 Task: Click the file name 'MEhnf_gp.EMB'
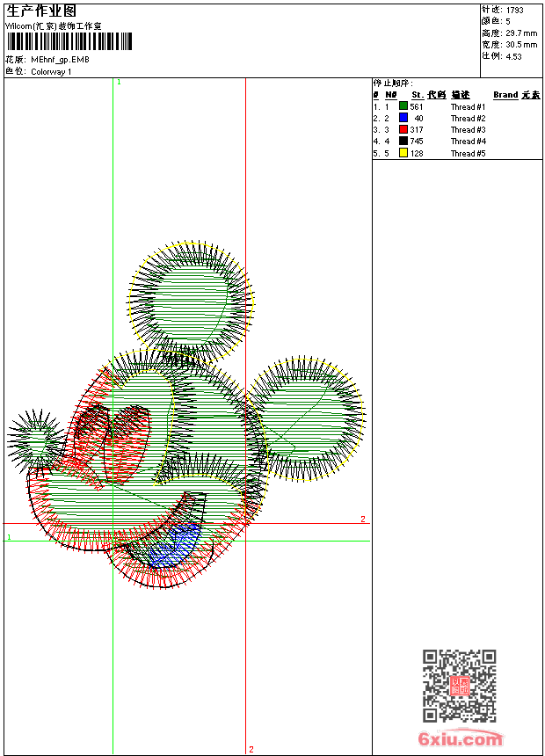[x=60, y=60]
